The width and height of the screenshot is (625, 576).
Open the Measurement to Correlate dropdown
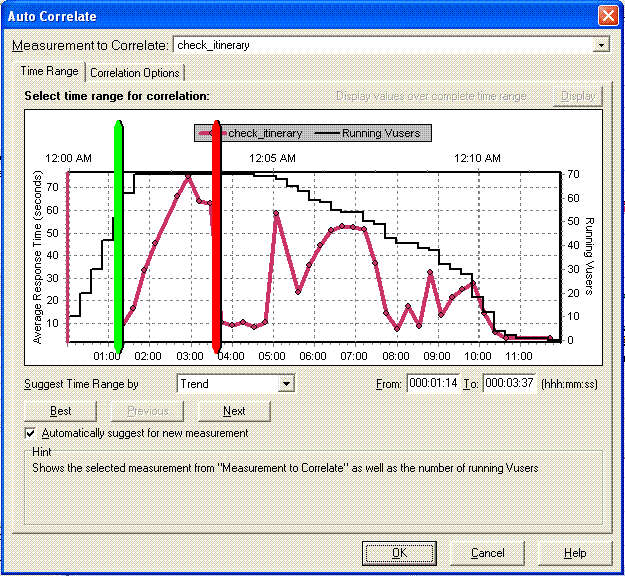point(600,45)
